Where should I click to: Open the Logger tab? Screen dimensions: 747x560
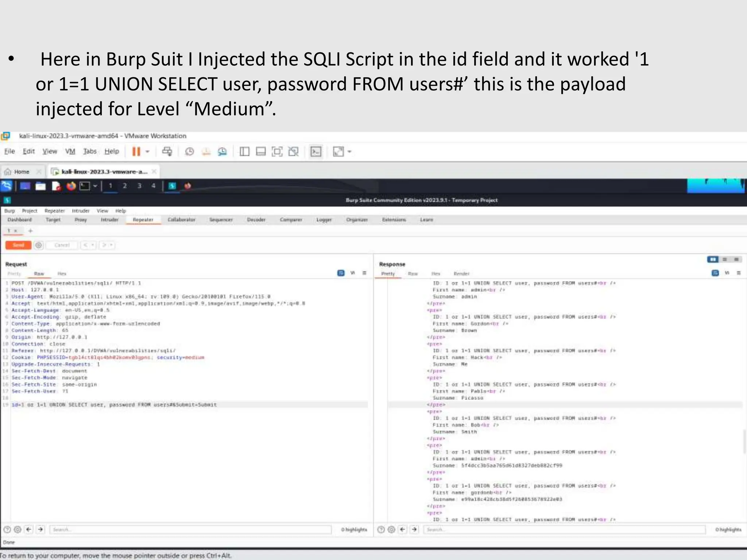[x=324, y=220]
